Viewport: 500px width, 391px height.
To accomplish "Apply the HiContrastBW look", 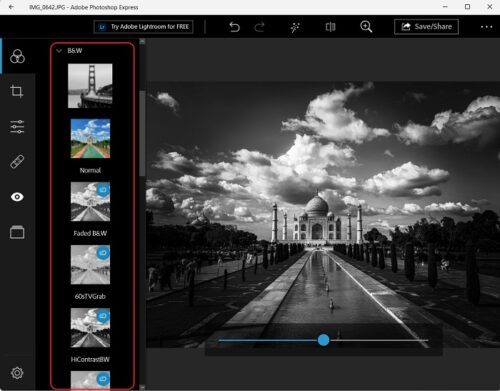I will [90, 328].
